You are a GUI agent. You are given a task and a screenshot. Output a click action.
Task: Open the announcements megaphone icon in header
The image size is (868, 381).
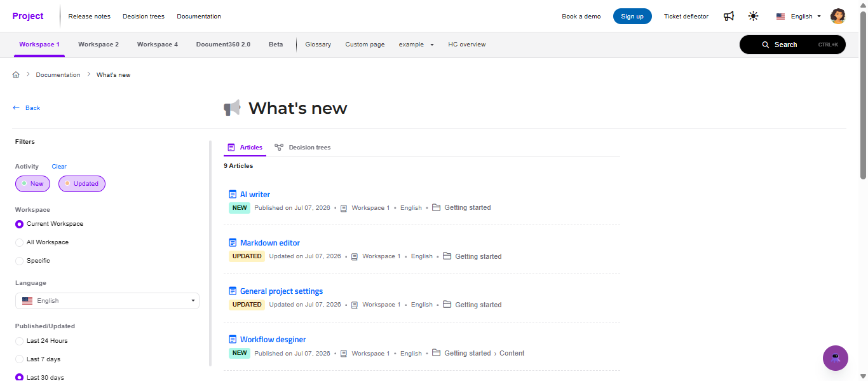pos(729,16)
